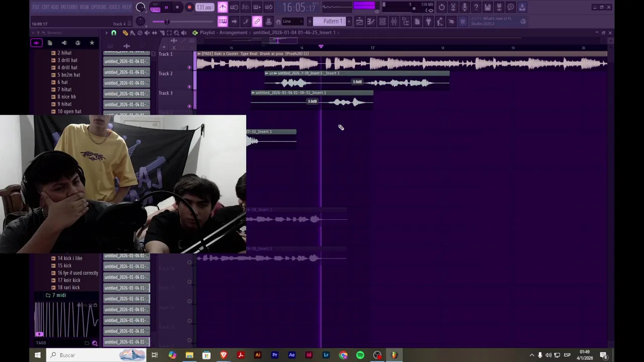Open the TOOLS menu
This screenshot has height=362, width=644.
click(x=114, y=7)
